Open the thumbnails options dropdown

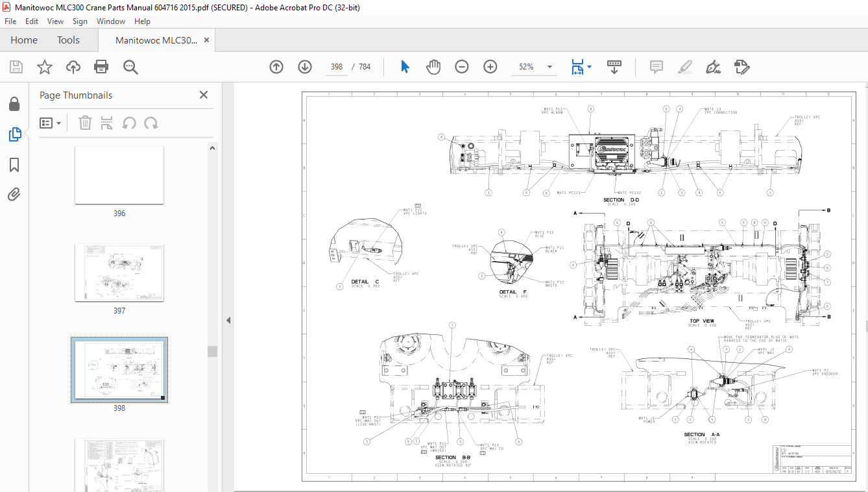(x=51, y=123)
